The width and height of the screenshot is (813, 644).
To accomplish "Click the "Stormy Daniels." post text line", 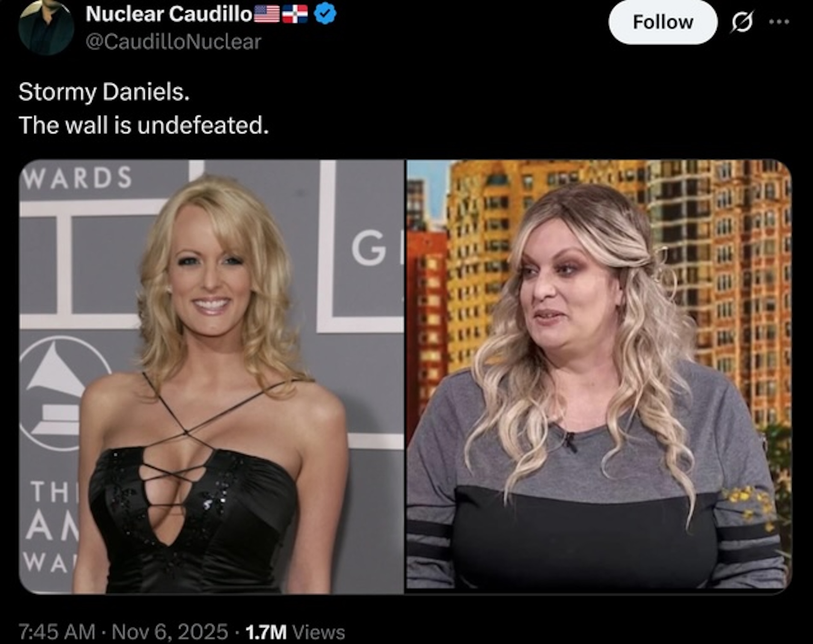I will point(104,92).
